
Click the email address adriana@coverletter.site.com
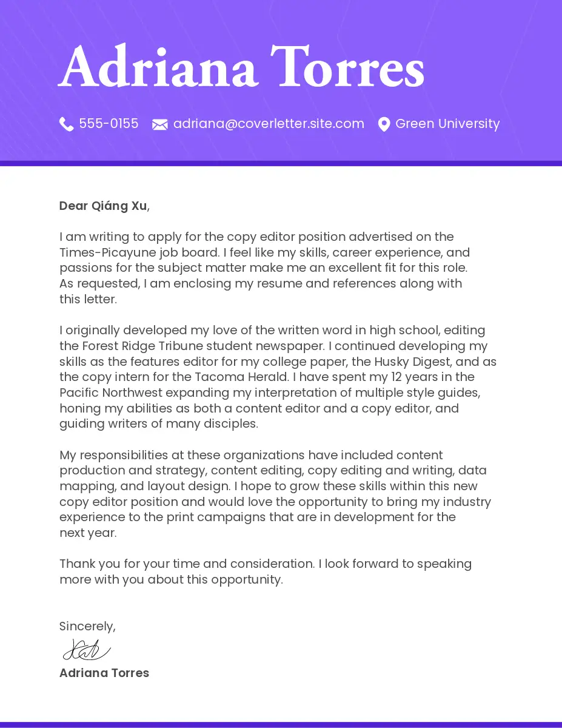pyautogui.click(x=269, y=124)
